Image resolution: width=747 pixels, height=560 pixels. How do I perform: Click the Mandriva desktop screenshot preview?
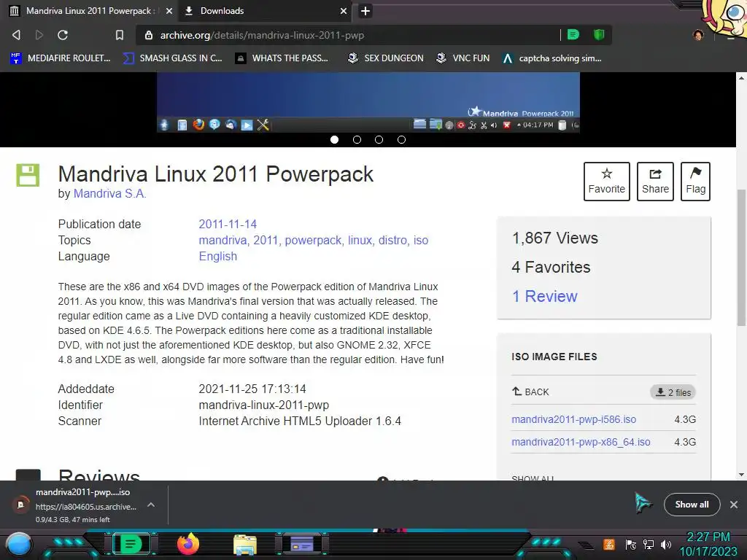[368, 102]
